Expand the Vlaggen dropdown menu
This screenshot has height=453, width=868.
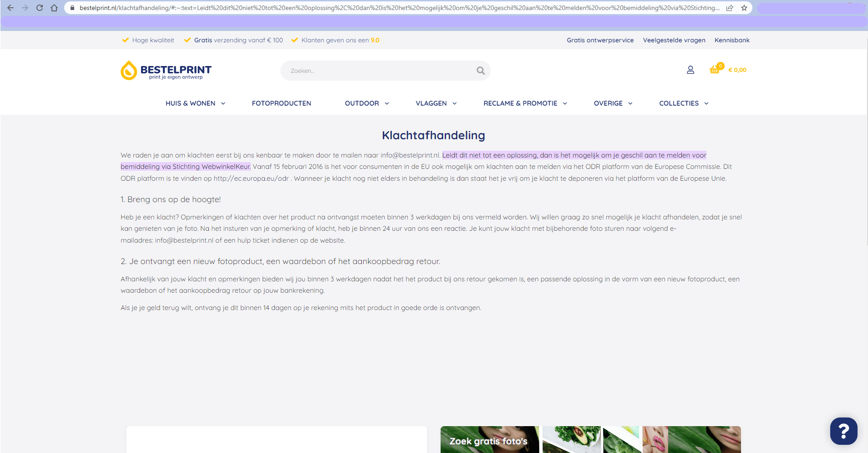point(436,103)
